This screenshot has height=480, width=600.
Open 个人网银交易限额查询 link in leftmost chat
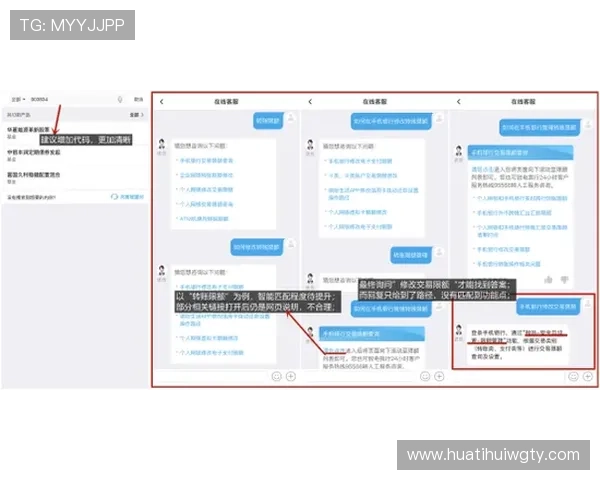coord(206,204)
